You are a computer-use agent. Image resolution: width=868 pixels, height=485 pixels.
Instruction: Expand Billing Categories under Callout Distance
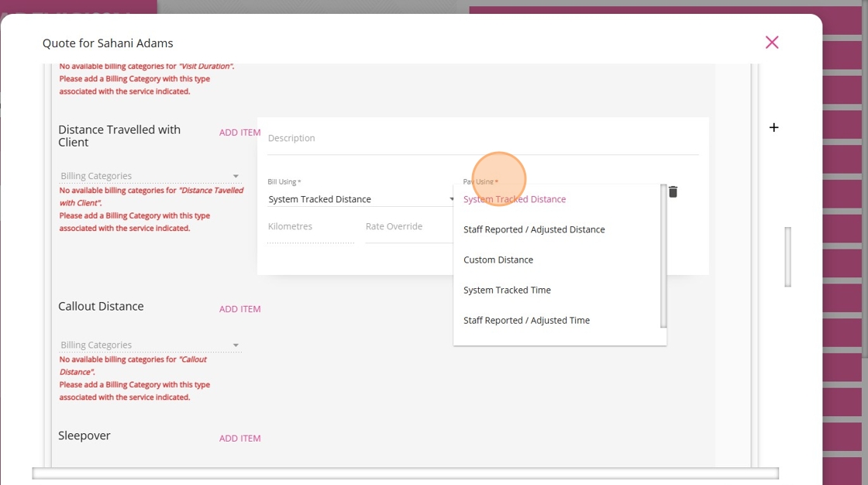coord(150,345)
